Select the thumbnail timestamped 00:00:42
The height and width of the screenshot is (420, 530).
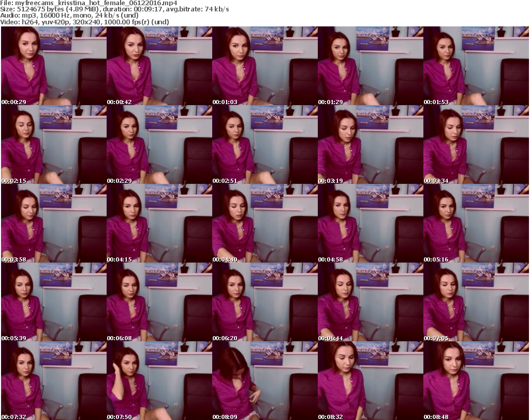coord(159,66)
